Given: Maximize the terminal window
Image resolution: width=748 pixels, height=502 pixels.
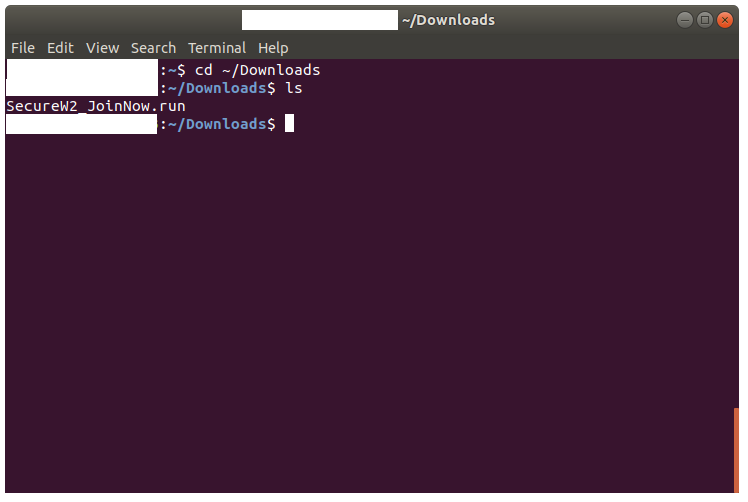Looking at the screenshot, I should (704, 20).
